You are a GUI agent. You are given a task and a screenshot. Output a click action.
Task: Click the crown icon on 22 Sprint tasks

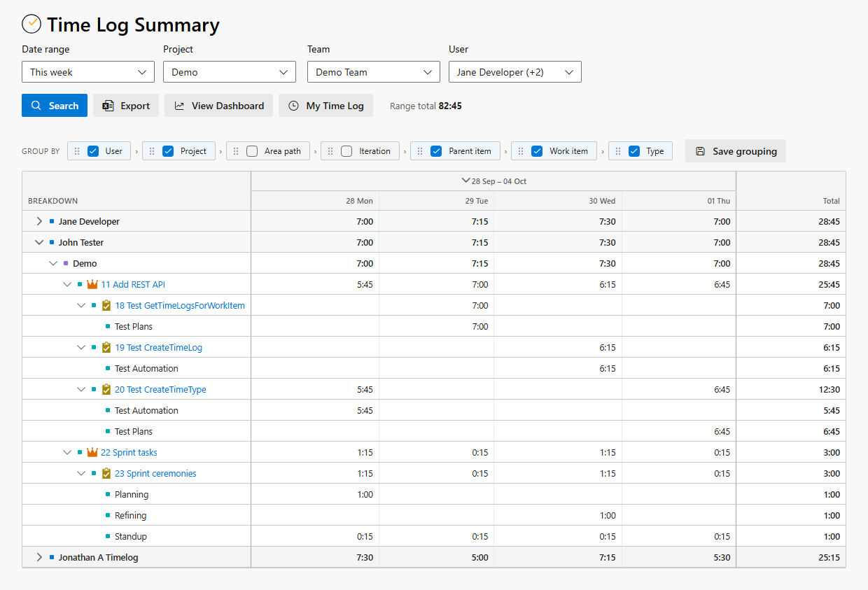(x=92, y=452)
